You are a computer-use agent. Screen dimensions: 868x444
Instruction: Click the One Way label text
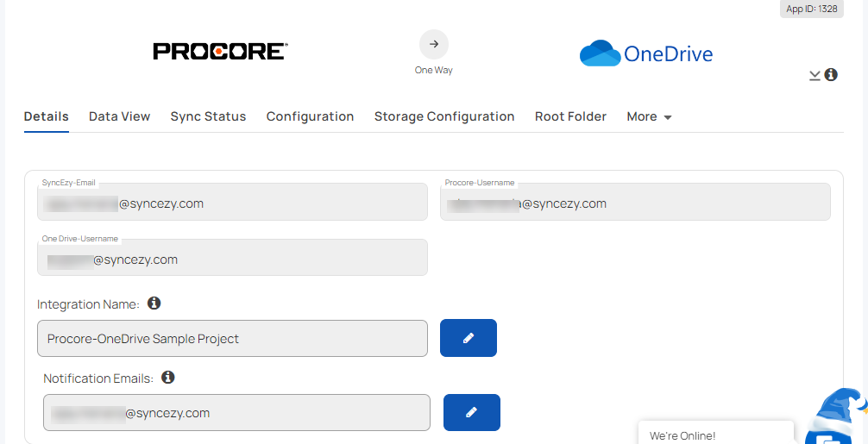pyautogui.click(x=433, y=70)
